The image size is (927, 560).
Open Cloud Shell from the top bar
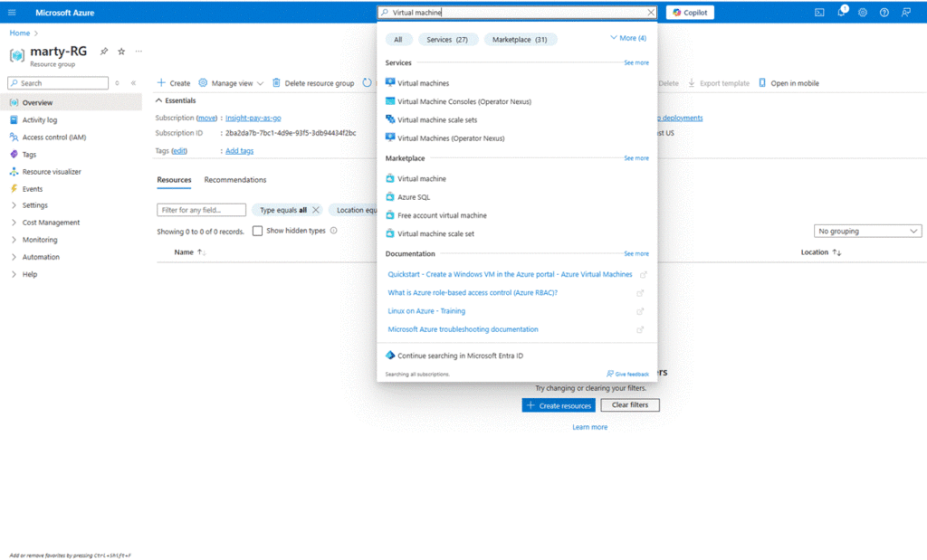coord(819,13)
